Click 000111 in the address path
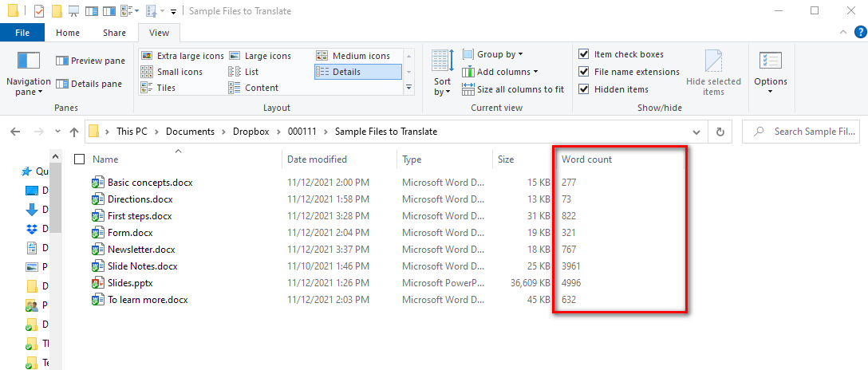Viewport: 868px width, 370px height. pos(303,132)
